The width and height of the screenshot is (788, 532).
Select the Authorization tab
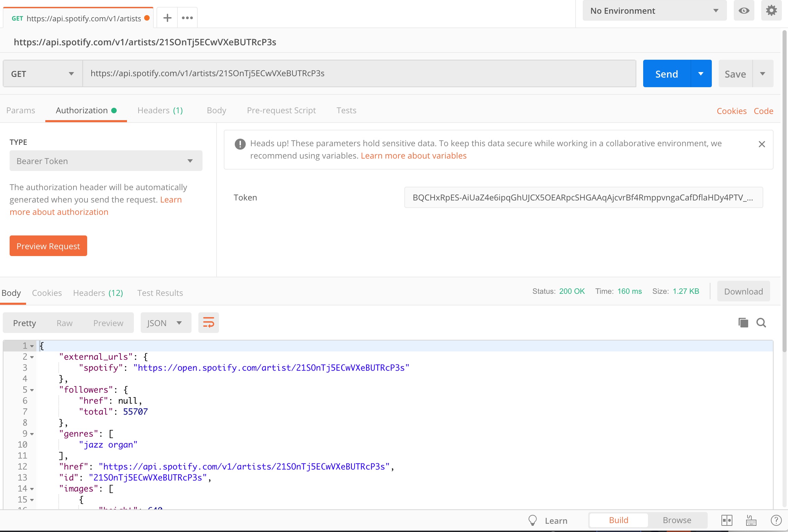pyautogui.click(x=86, y=111)
